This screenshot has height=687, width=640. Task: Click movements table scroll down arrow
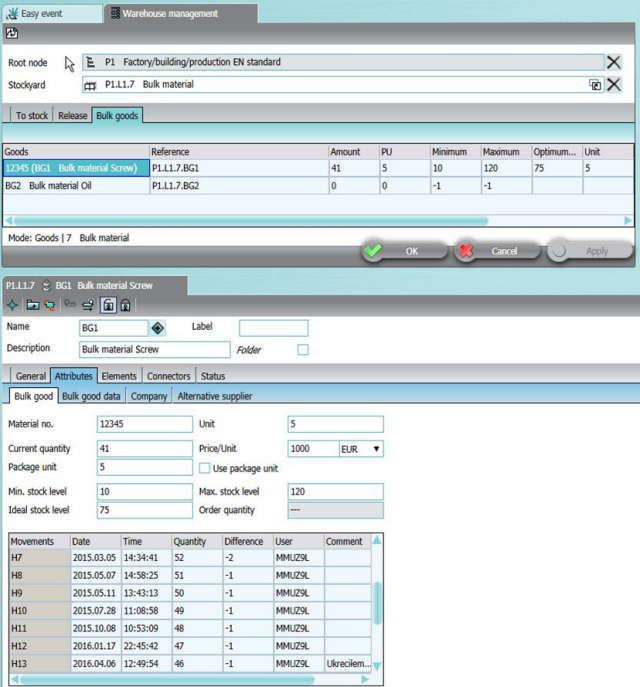[377, 666]
